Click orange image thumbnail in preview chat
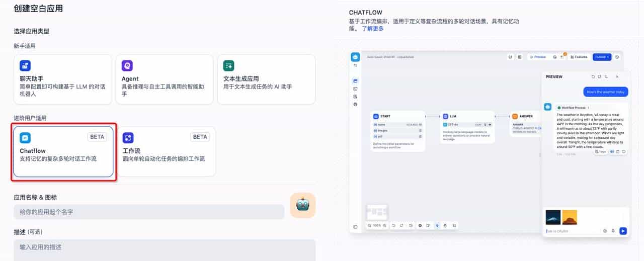This screenshot has width=644, height=261. point(570,217)
